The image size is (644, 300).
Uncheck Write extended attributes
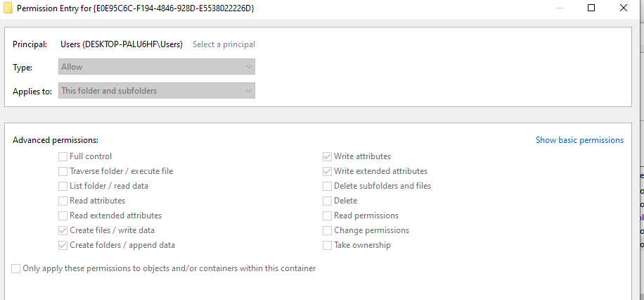(328, 171)
